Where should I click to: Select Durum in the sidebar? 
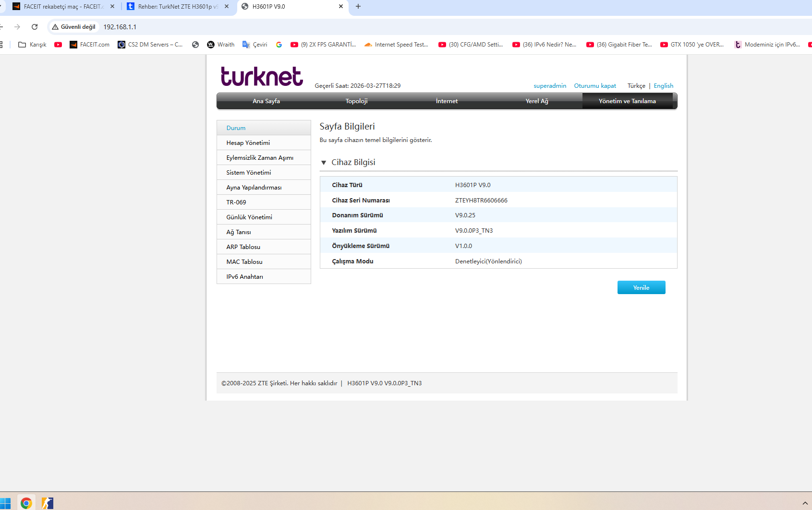[264, 128]
